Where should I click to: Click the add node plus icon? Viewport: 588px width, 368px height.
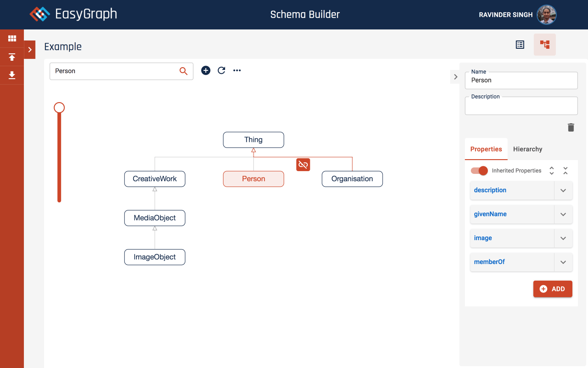point(206,71)
